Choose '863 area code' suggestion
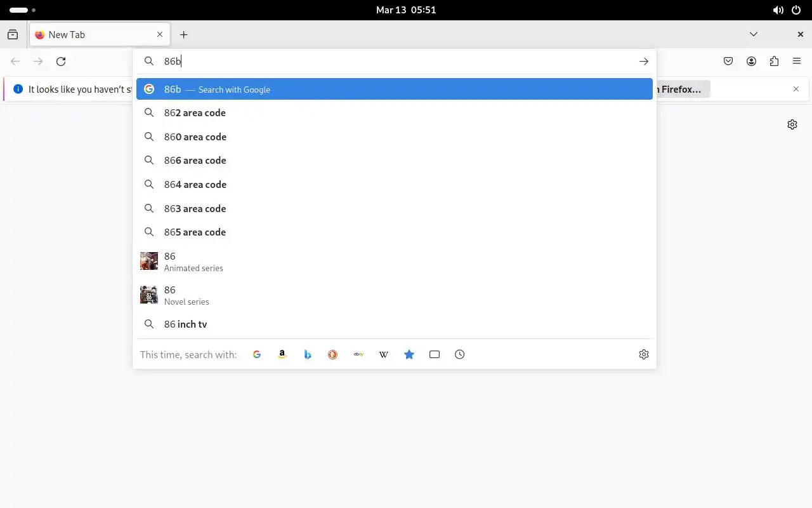Image resolution: width=812 pixels, height=508 pixels. pyautogui.click(x=395, y=208)
